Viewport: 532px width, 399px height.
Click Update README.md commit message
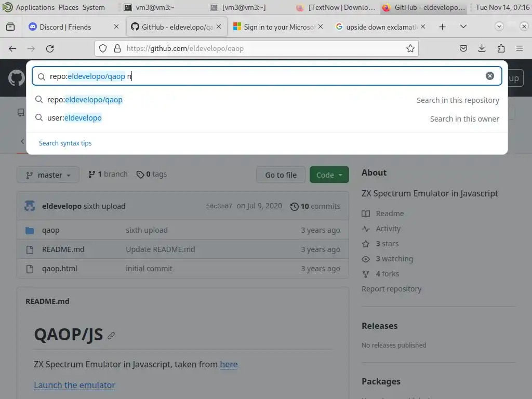[x=160, y=249]
